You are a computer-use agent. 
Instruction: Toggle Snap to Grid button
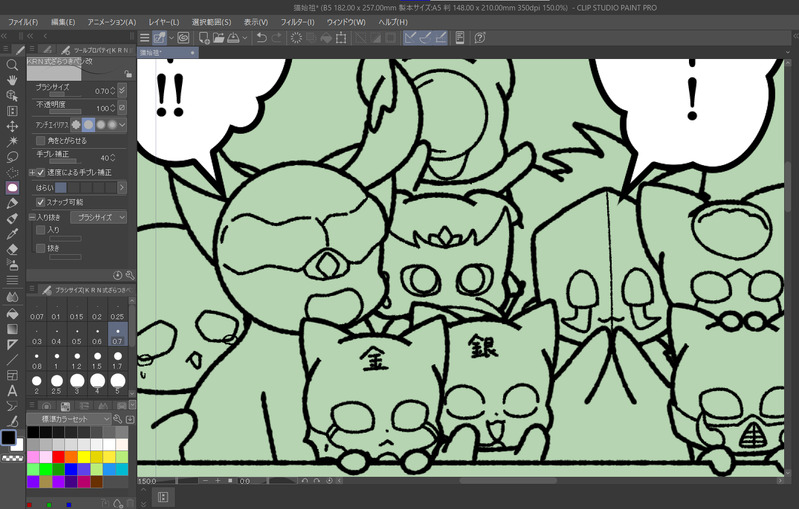pos(441,38)
